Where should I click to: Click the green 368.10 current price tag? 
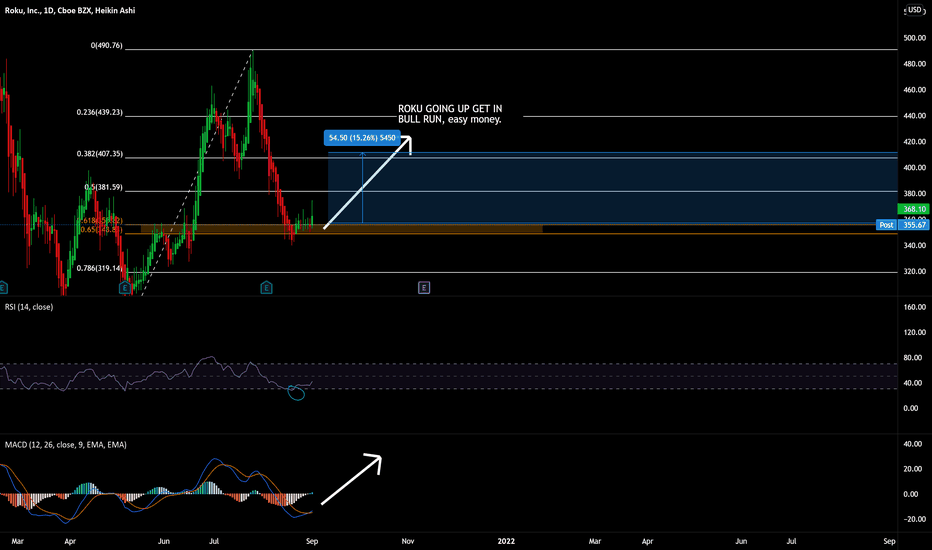(914, 209)
